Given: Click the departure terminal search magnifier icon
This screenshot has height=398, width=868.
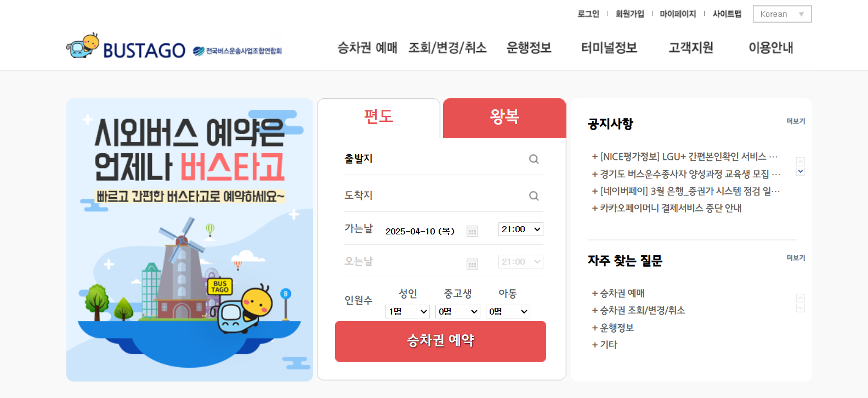Looking at the screenshot, I should pyautogui.click(x=534, y=159).
